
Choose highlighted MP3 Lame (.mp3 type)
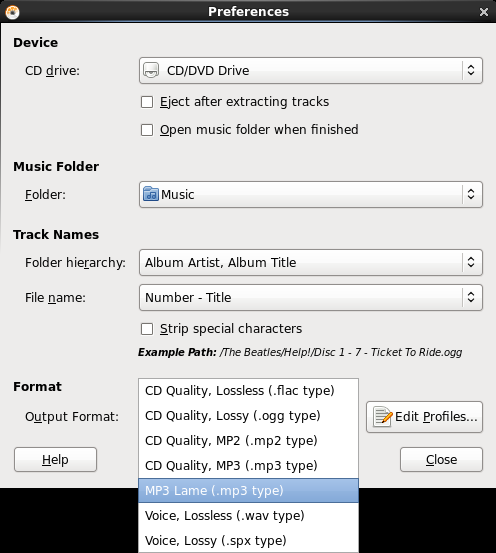pos(248,491)
